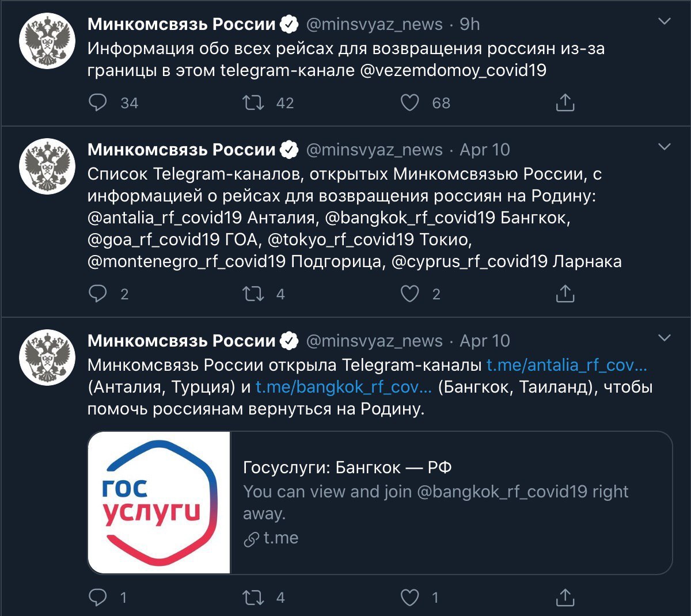Retweet the Antalia and Bangkok channels tweet
691x616 pixels.
click(253, 598)
